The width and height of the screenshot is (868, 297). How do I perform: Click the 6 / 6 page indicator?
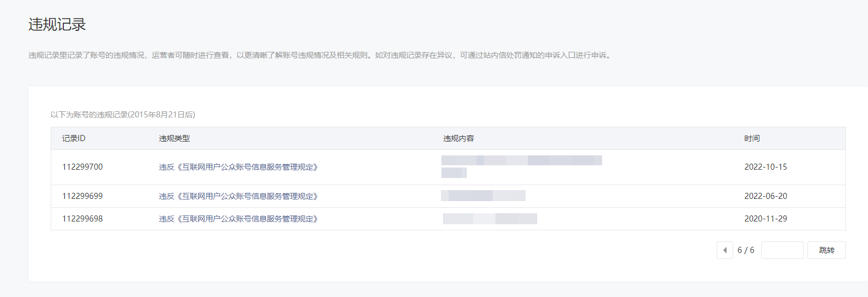click(746, 250)
